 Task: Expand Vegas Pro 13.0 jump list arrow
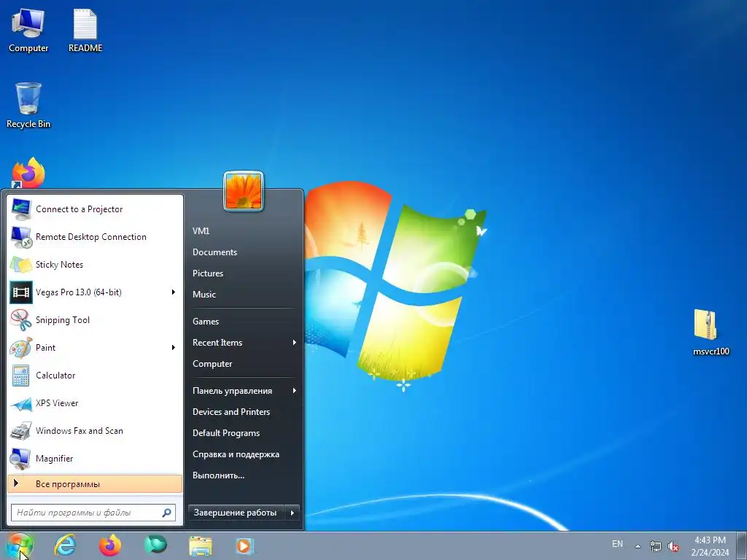pyautogui.click(x=174, y=292)
